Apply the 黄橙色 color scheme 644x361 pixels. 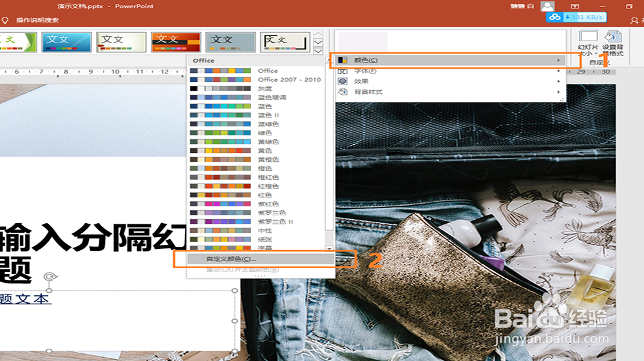coord(257,159)
